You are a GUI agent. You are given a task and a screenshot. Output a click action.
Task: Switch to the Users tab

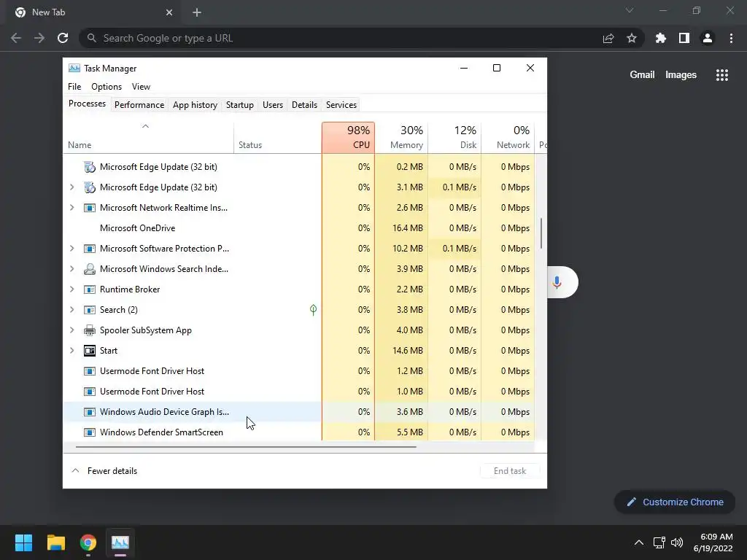[273, 105]
